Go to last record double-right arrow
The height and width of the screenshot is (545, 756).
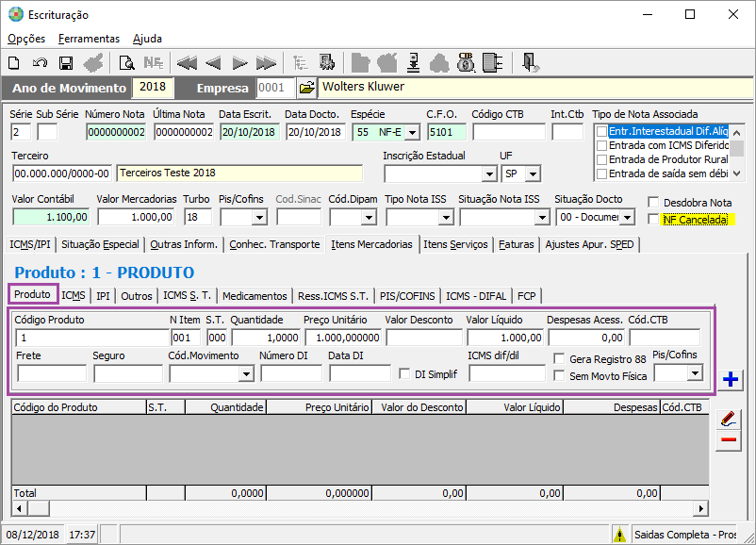[266, 62]
